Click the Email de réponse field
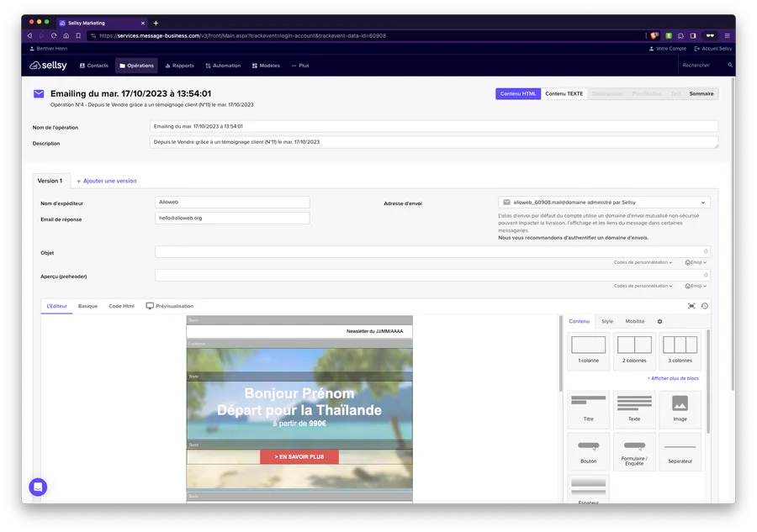This screenshot has height=532, width=757. click(232, 218)
